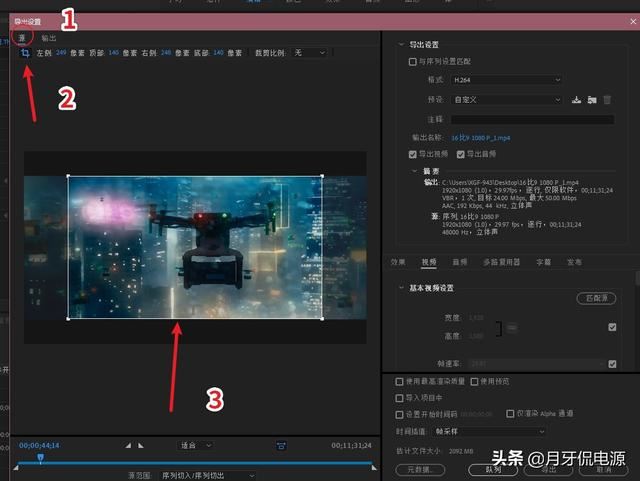The image size is (640, 481).
Task: Click the out point marker at timeline end
Action: tap(374, 468)
